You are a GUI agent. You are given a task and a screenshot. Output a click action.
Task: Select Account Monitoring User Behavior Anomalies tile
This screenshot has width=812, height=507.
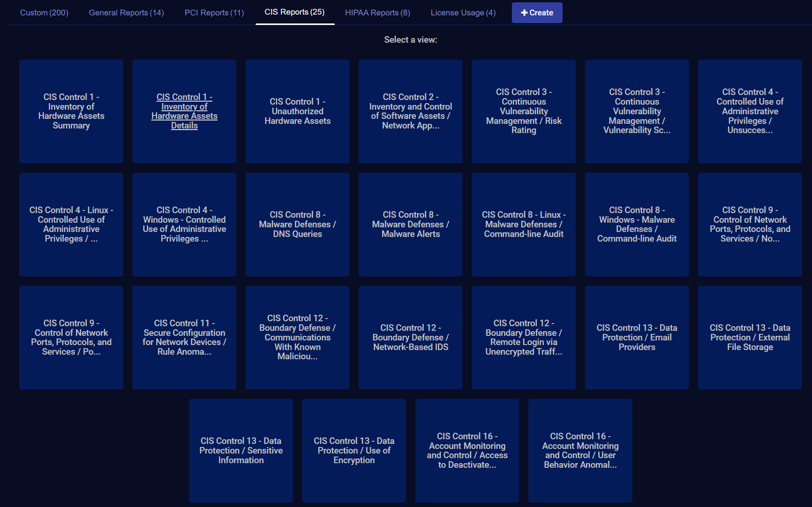(x=580, y=450)
